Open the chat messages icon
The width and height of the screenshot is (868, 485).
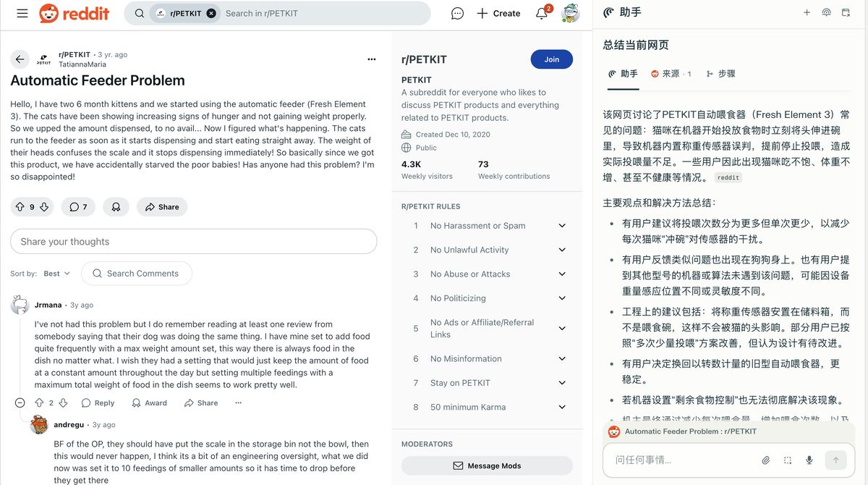[457, 13]
